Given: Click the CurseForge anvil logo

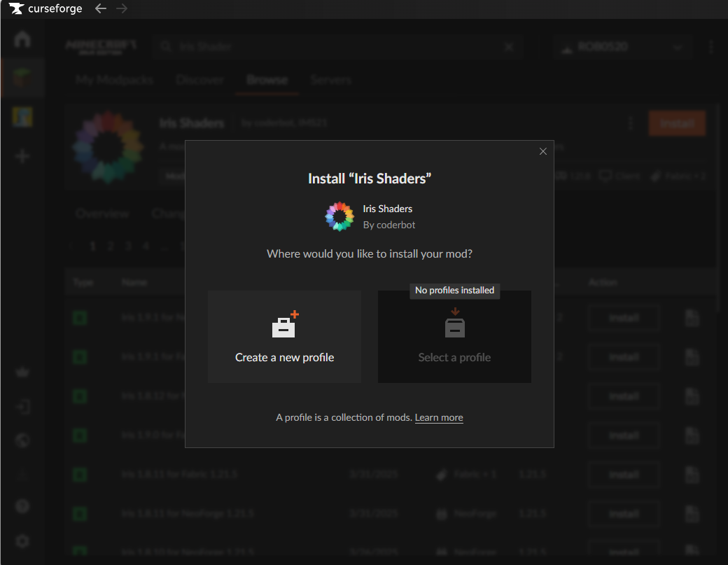Looking at the screenshot, I should tap(16, 8).
